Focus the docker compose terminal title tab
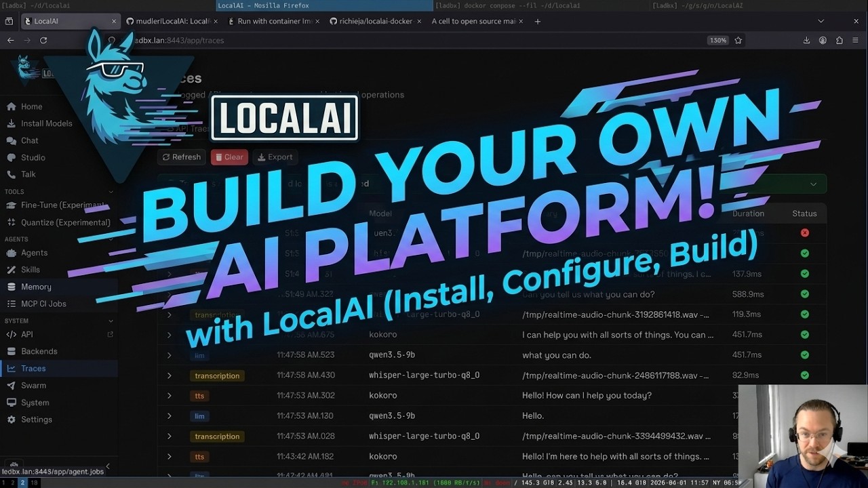This screenshot has height=488, width=868. tap(542, 5)
